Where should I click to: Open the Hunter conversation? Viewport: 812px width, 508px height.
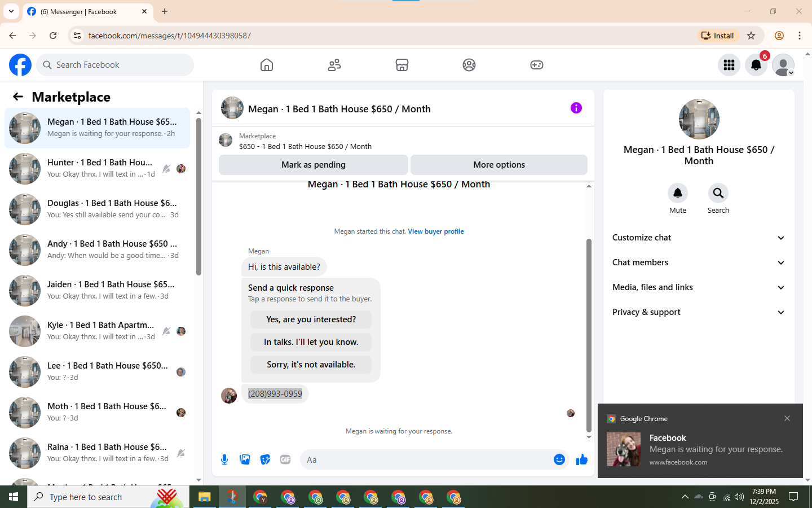pos(97,169)
